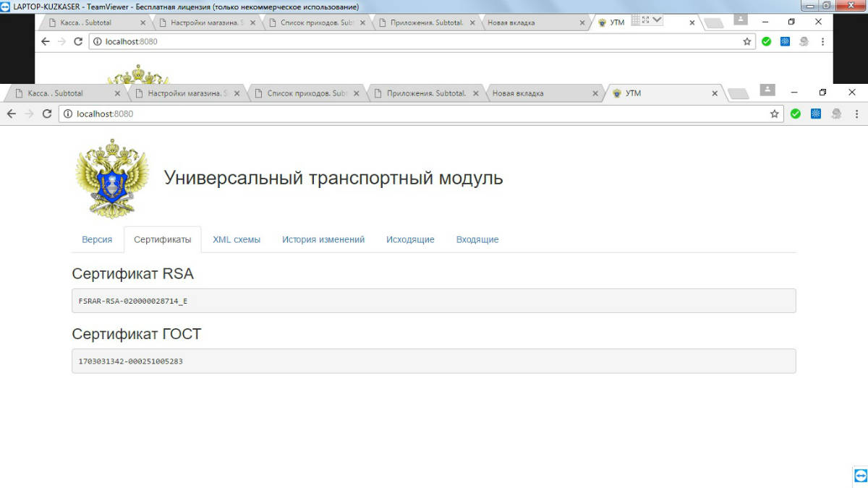Open the TeamViewer grid actions icon
868x488 pixels.
[x=635, y=20]
